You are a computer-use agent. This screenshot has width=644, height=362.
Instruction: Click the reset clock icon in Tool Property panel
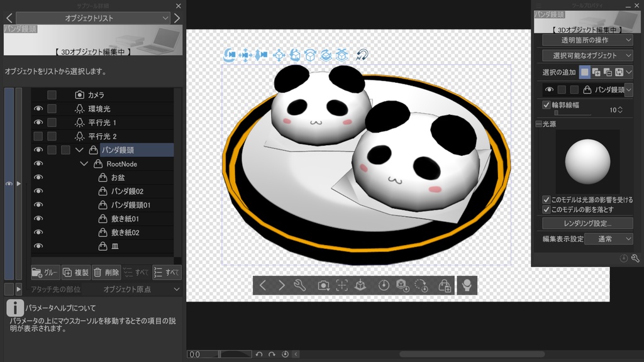pyautogui.click(x=623, y=258)
